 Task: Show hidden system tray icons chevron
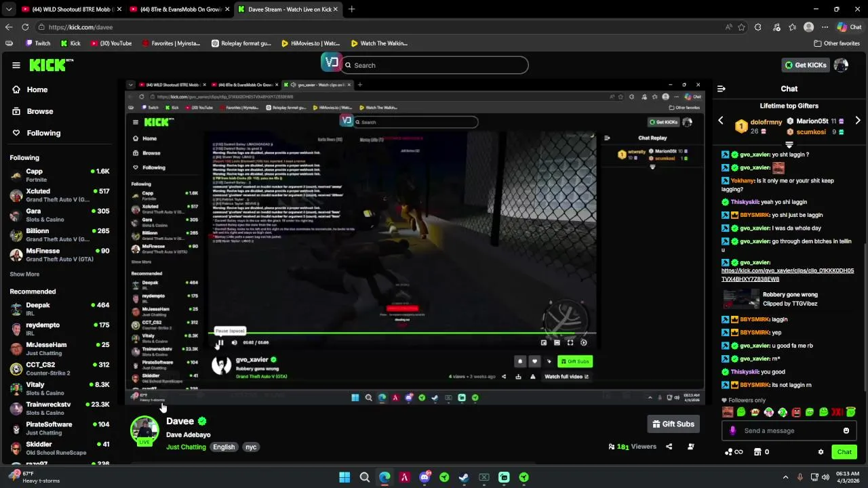pos(785,477)
